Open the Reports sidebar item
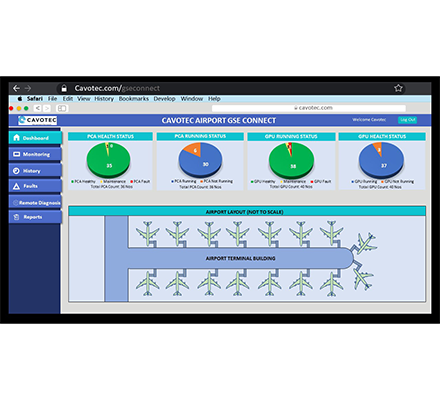 (35, 217)
